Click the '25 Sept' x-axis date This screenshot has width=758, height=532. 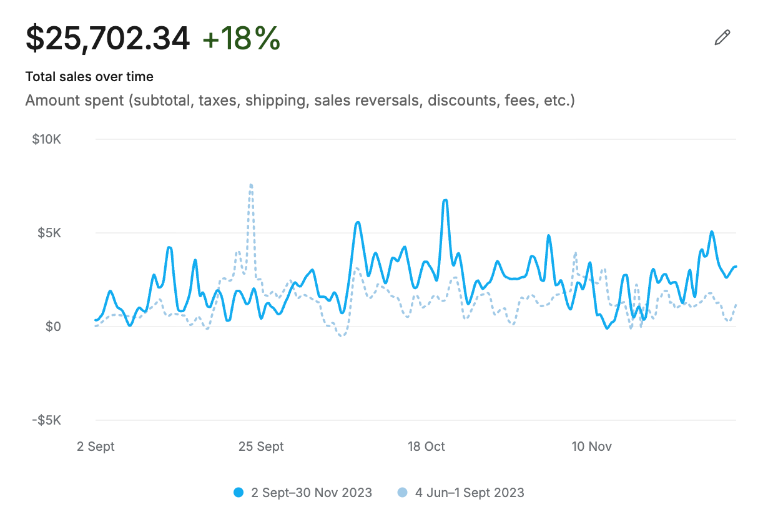(x=261, y=446)
